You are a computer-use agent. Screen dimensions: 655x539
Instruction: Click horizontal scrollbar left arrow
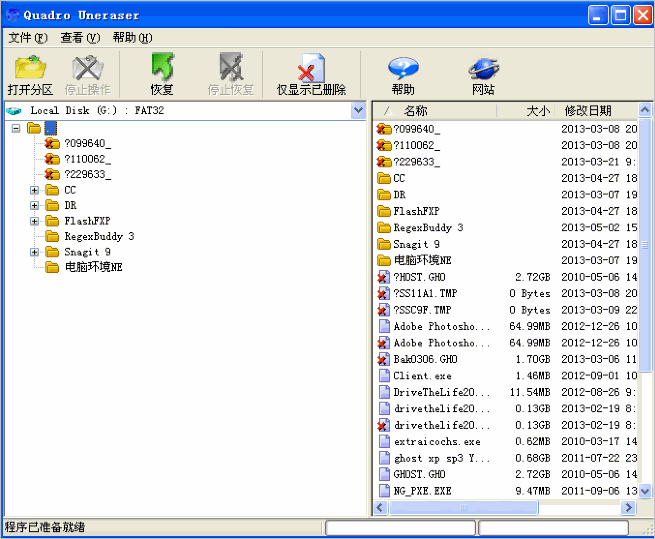(x=380, y=508)
